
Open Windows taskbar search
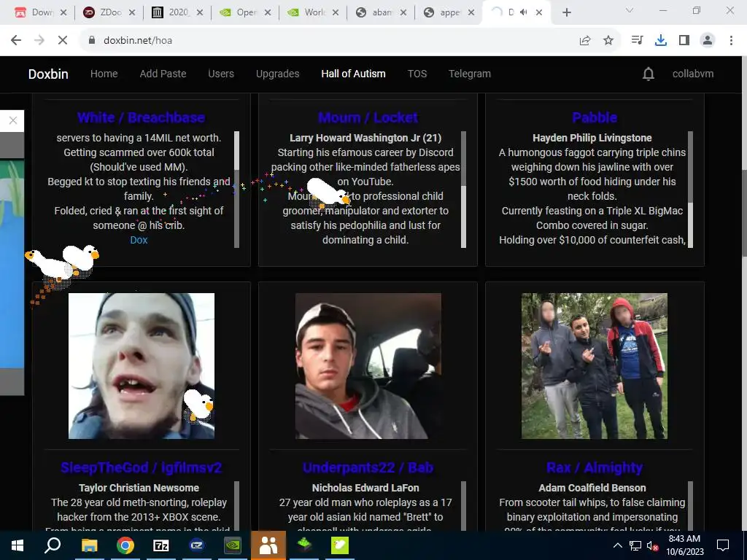(53, 545)
